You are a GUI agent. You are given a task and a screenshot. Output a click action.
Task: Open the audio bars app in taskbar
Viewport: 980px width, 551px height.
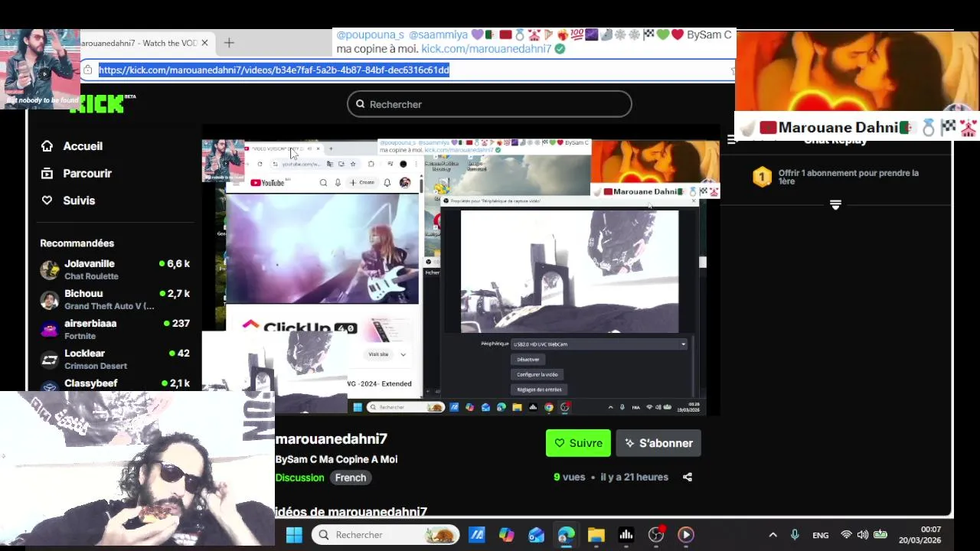[x=626, y=535]
